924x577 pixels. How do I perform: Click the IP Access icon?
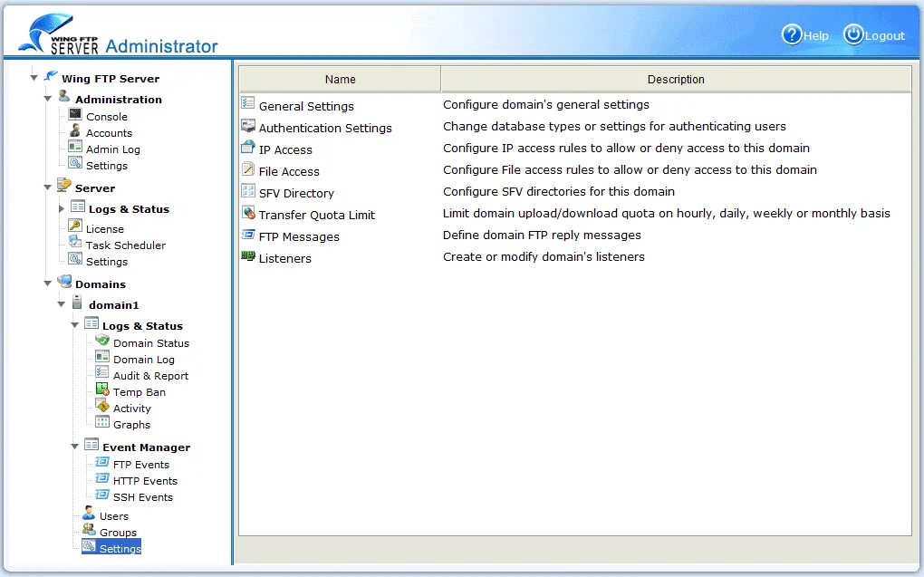(x=248, y=147)
